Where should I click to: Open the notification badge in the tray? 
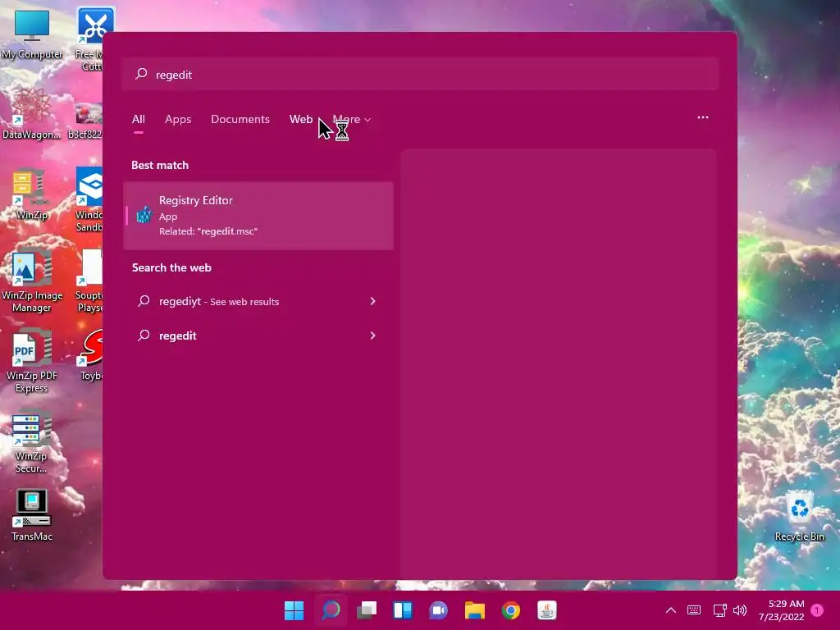point(817,610)
